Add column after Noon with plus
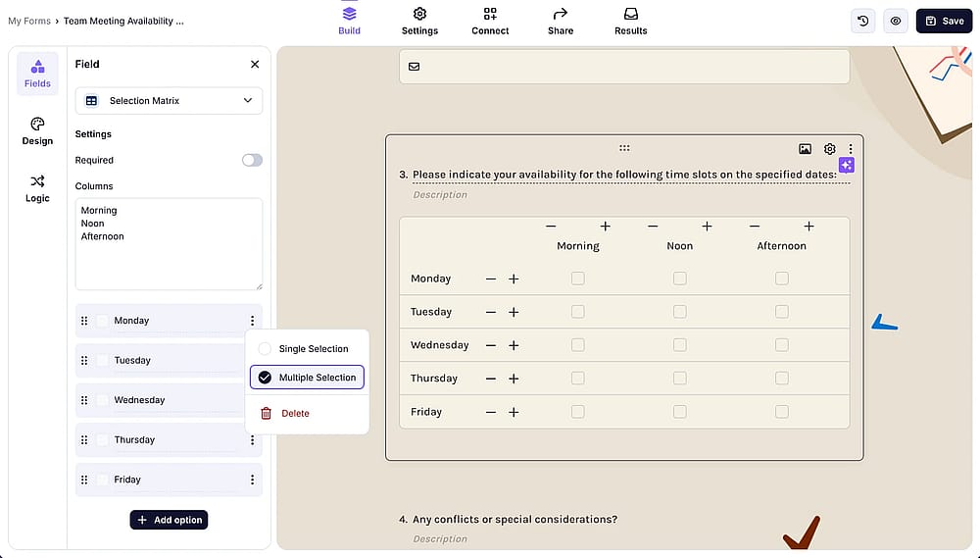Image resolution: width=980 pixels, height=558 pixels. [707, 227]
